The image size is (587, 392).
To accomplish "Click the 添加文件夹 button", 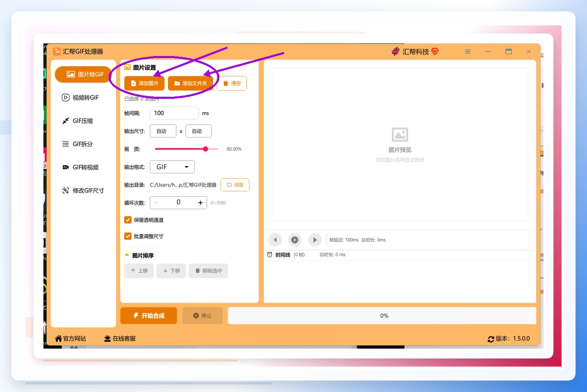I will click(190, 83).
